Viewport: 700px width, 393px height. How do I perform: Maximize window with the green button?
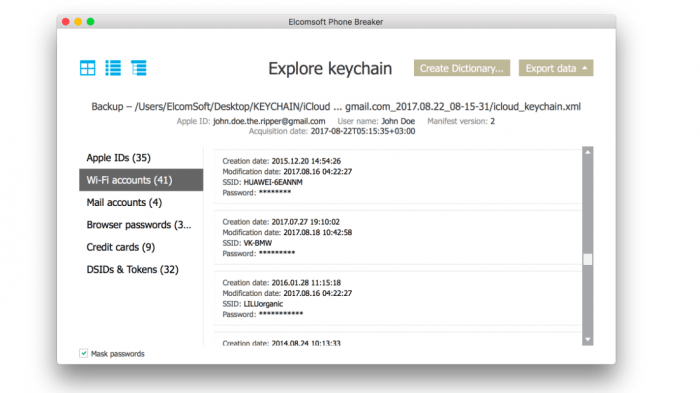coord(91,21)
